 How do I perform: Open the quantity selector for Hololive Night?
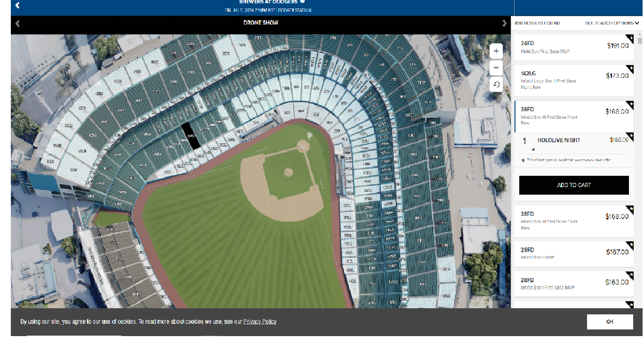pyautogui.click(x=527, y=142)
